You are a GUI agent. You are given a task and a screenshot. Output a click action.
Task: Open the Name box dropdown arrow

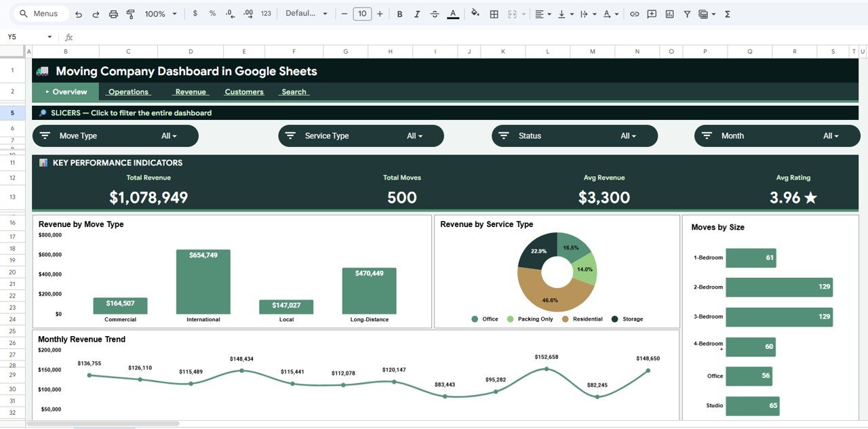pos(50,37)
